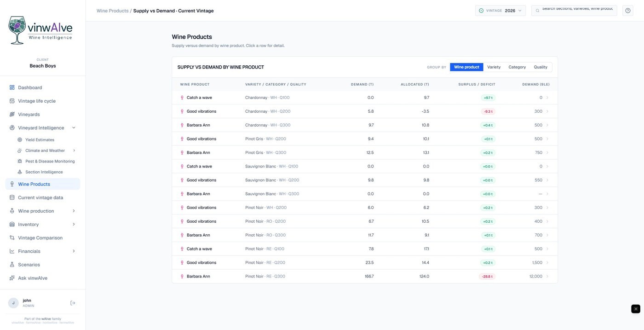Open the Vintage 2026 dropdown

(x=500, y=11)
